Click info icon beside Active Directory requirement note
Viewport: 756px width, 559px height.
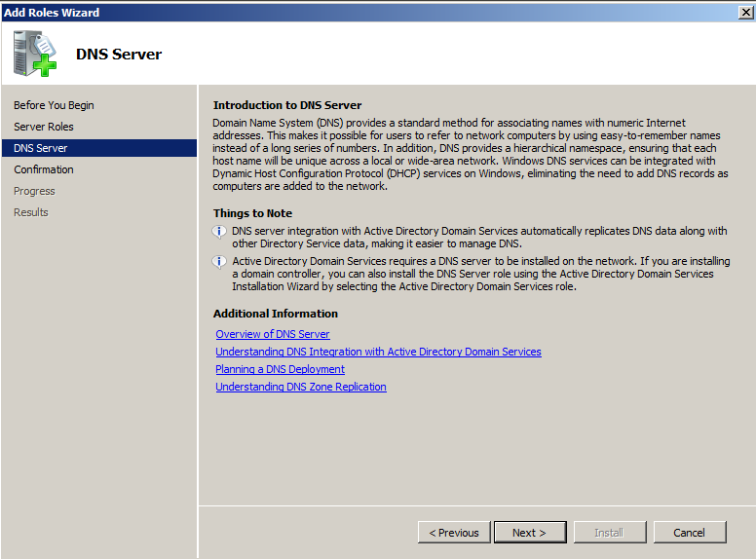point(219,262)
